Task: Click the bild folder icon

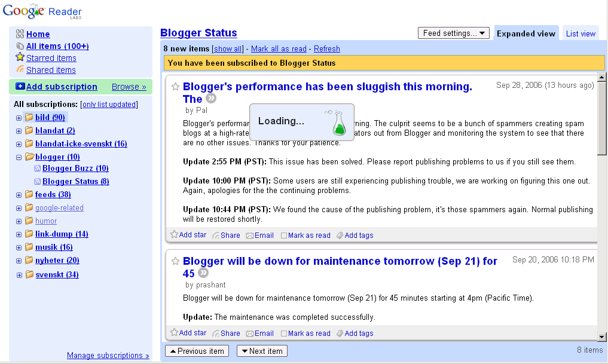Action: (x=29, y=117)
